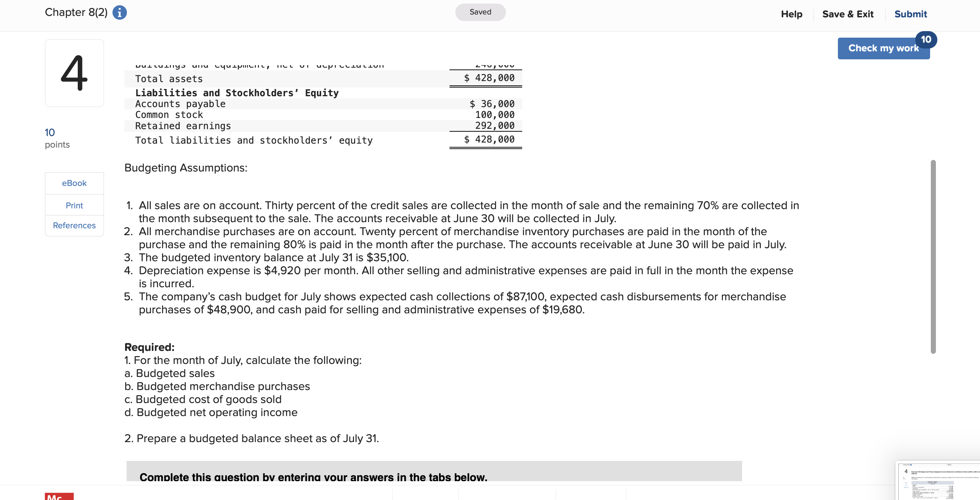Click Submit to turn in the assignment
980x500 pixels.
tap(911, 14)
